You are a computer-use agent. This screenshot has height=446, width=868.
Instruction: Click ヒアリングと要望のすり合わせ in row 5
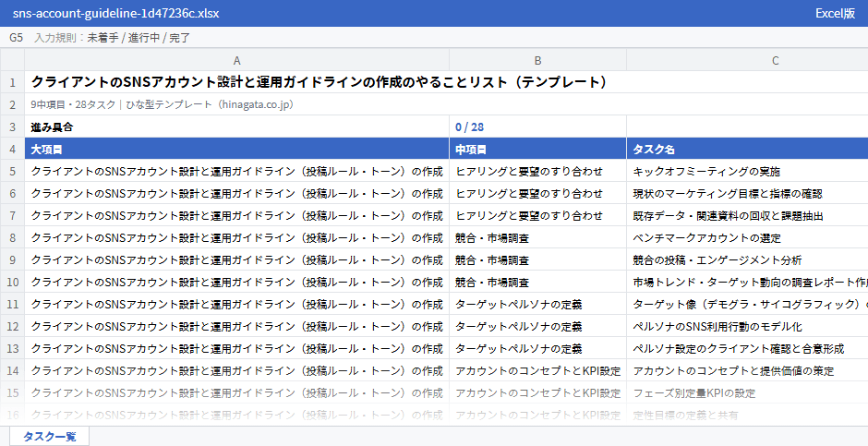[x=537, y=171]
